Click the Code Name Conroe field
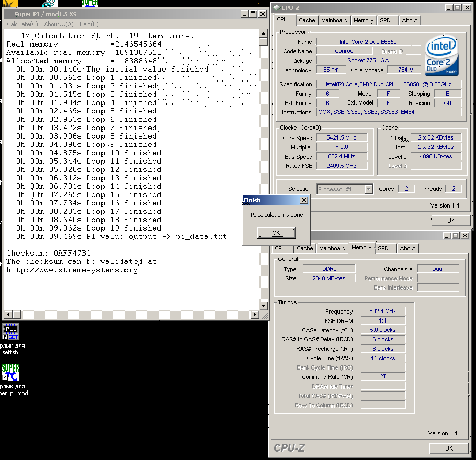 344,51
